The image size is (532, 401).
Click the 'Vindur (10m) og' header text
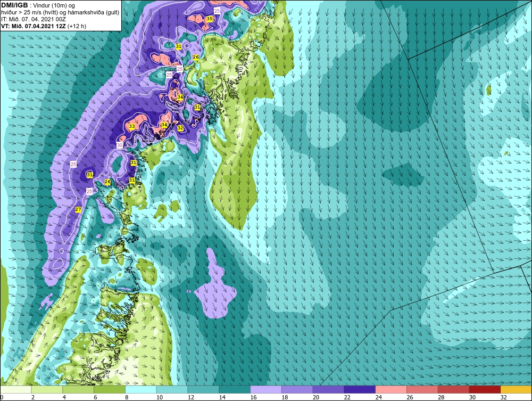pos(54,5)
